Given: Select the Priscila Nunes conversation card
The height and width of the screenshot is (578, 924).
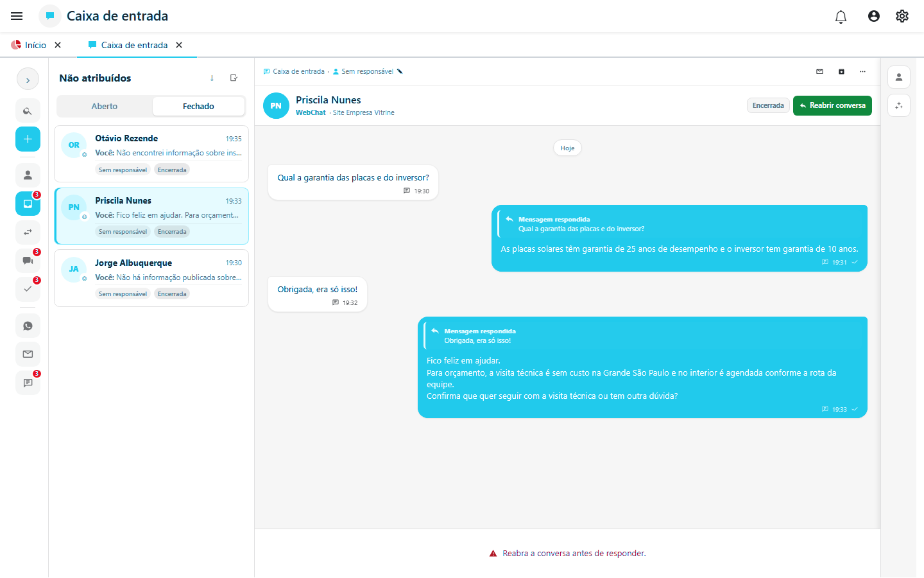Looking at the screenshot, I should [x=151, y=216].
